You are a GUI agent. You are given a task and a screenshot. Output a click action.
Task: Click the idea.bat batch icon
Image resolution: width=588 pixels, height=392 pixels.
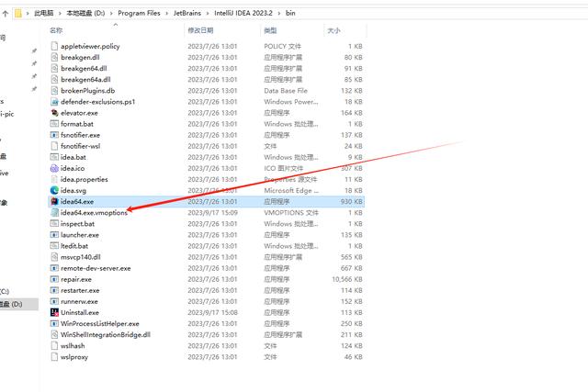click(x=54, y=157)
